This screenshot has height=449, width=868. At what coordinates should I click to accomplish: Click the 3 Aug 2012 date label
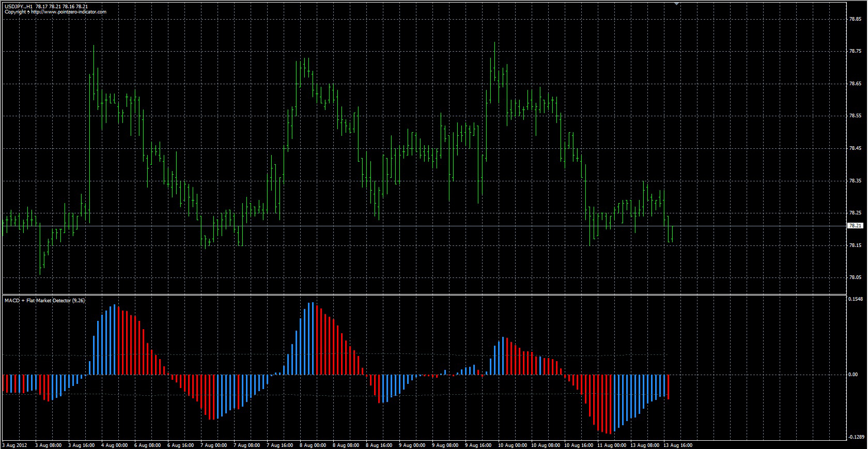click(x=14, y=445)
